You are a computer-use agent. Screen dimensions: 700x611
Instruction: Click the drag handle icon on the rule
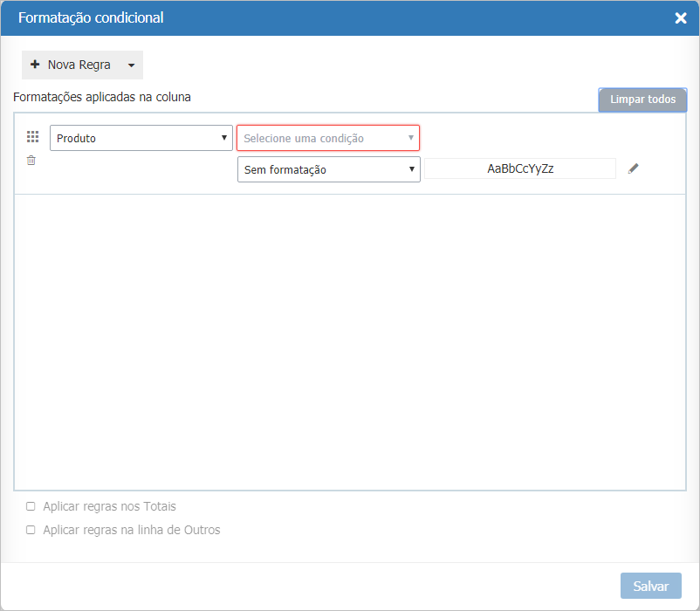[x=32, y=136]
